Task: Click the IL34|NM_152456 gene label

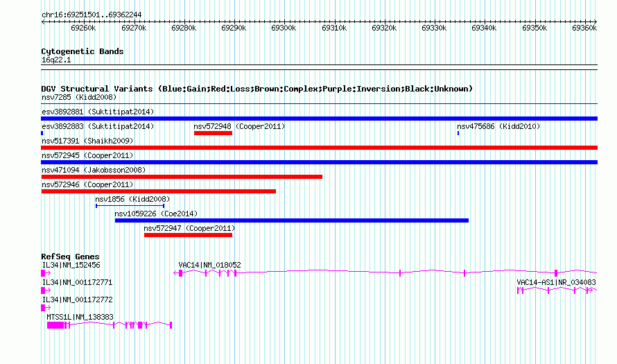Action: [71, 266]
